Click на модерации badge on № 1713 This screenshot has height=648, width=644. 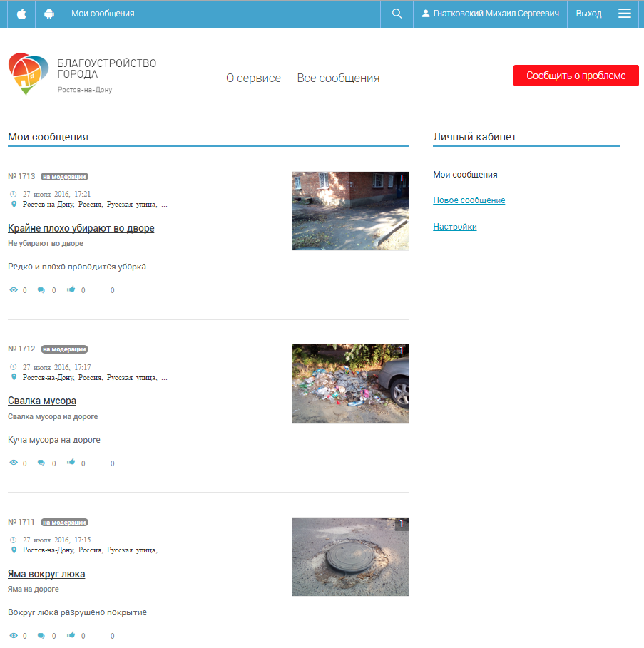64,177
